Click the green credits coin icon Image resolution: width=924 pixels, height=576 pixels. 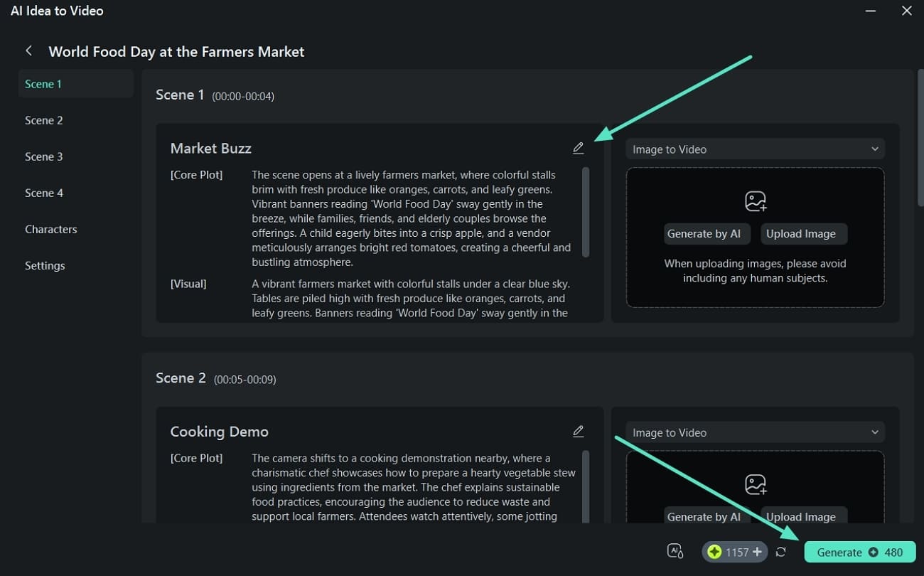[714, 552]
